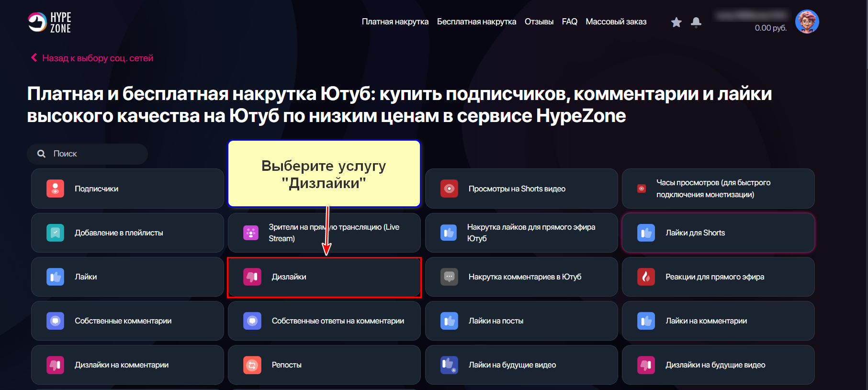Image resolution: width=868 pixels, height=390 pixels.
Task: Click the HypeZone logo
Action: [49, 22]
